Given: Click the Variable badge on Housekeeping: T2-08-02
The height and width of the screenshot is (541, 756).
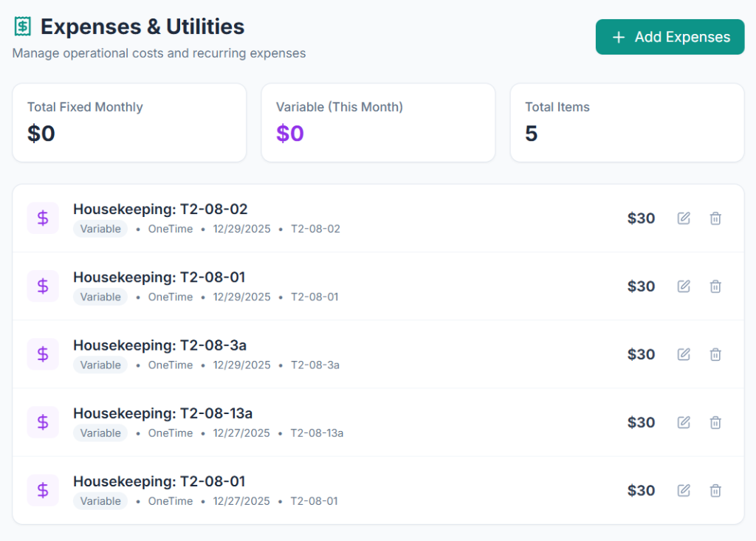Looking at the screenshot, I should click(100, 229).
